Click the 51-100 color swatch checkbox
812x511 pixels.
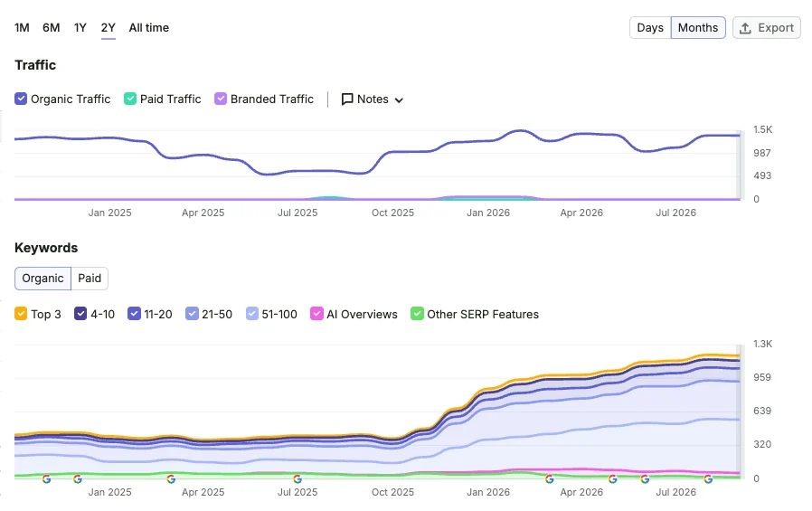tap(252, 314)
